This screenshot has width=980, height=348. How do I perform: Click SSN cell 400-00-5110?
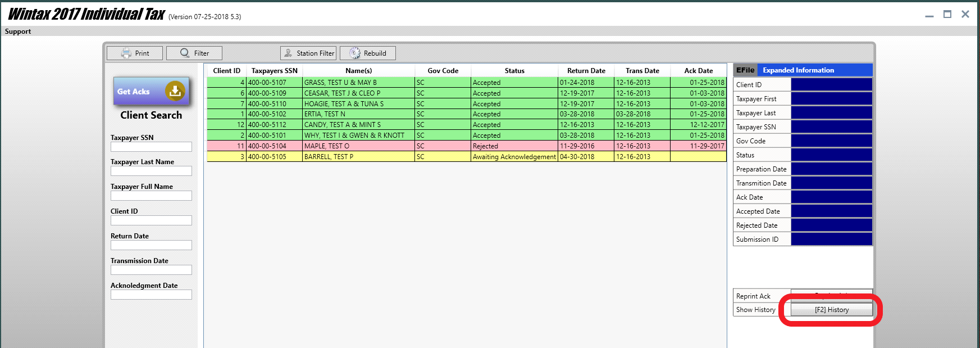pos(275,104)
